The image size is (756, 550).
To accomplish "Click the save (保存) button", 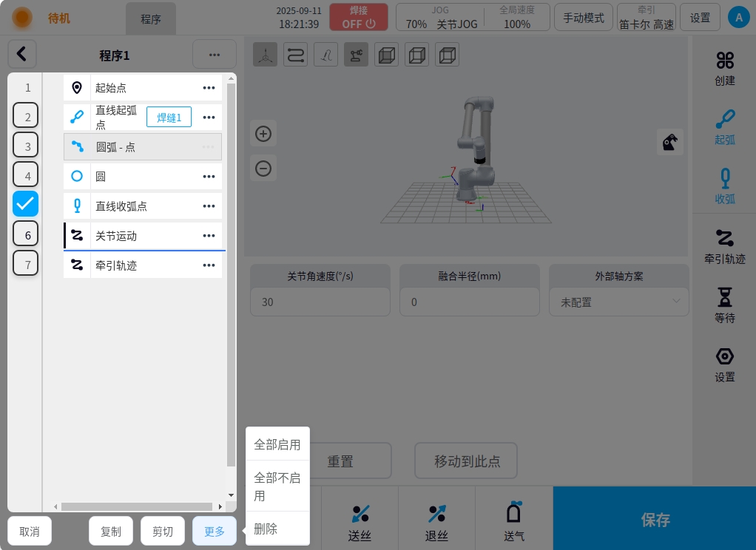I will coord(655,520).
